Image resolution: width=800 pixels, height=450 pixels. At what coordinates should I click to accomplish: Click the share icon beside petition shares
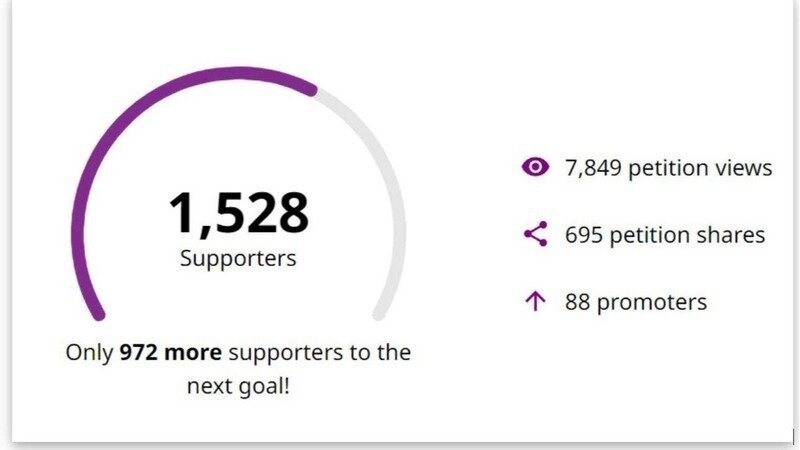[536, 235]
